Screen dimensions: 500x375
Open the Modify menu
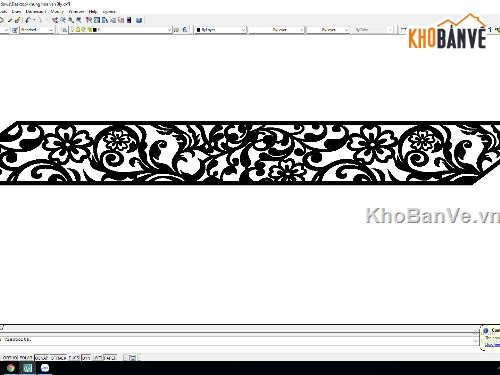(57, 12)
